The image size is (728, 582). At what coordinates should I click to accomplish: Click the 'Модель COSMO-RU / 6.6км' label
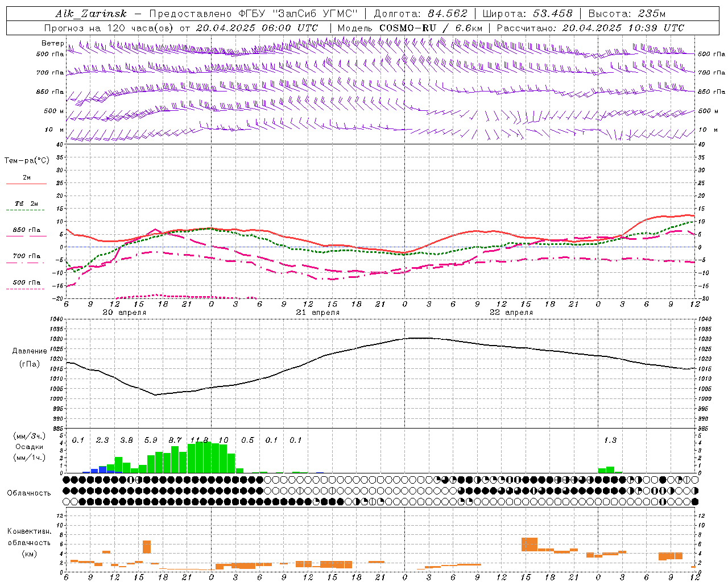point(410,28)
